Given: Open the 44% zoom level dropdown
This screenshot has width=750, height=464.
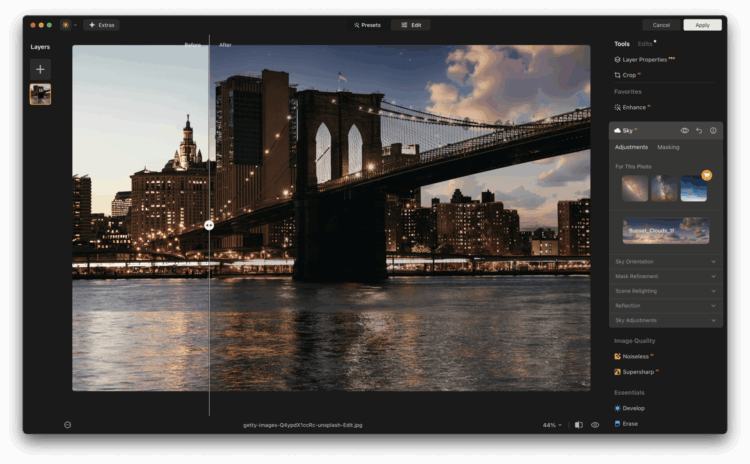Looking at the screenshot, I should coord(552,425).
